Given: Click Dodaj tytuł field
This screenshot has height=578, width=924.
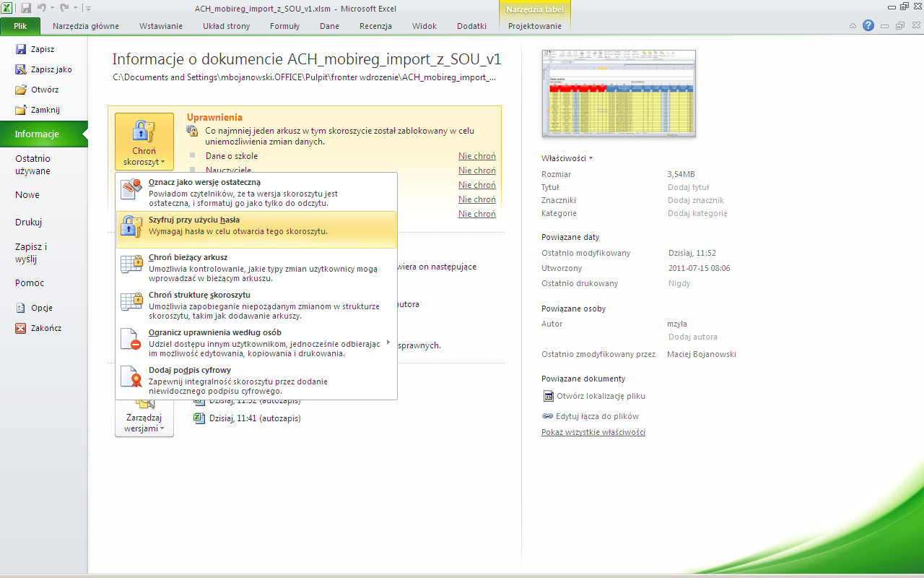Looking at the screenshot, I should pos(689,187).
